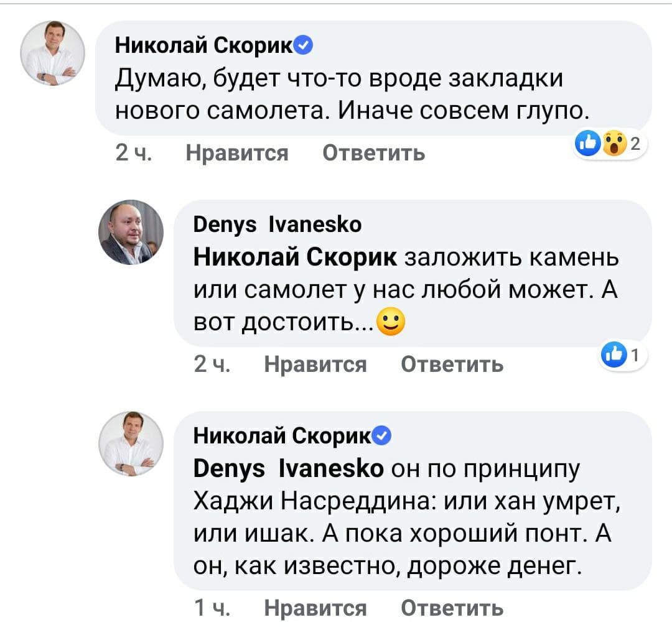672x630 pixels.
Task: Click the bold "Denys Ivanesko" mention in the bottom reply
Action: pos(289,468)
